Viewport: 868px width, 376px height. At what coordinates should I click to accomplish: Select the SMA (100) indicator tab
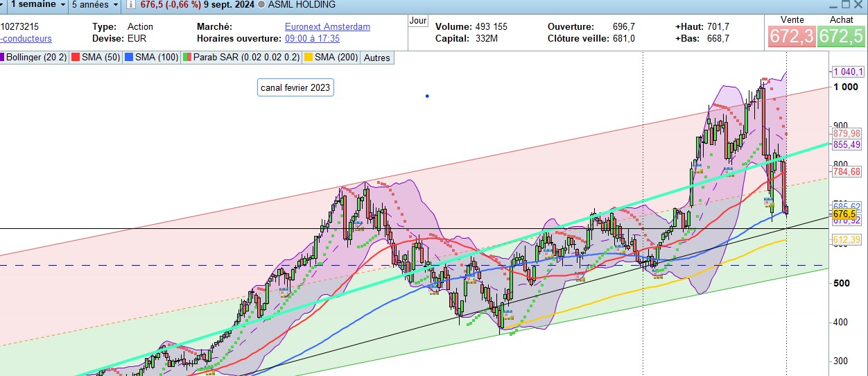[152, 58]
